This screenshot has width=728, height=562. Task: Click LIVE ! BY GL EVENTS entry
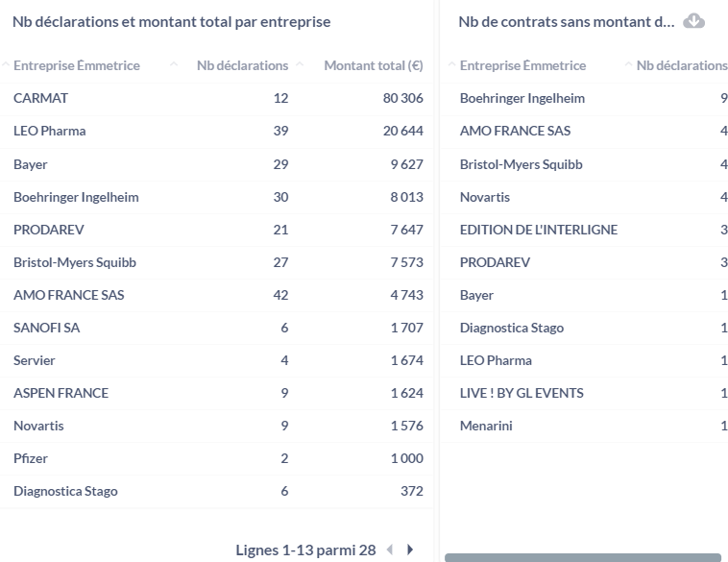522,393
